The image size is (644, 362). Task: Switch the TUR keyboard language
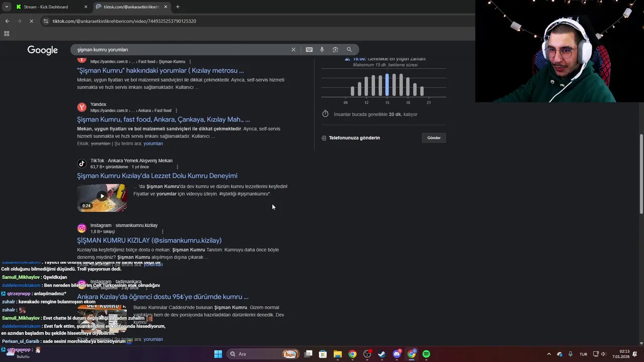point(584,354)
